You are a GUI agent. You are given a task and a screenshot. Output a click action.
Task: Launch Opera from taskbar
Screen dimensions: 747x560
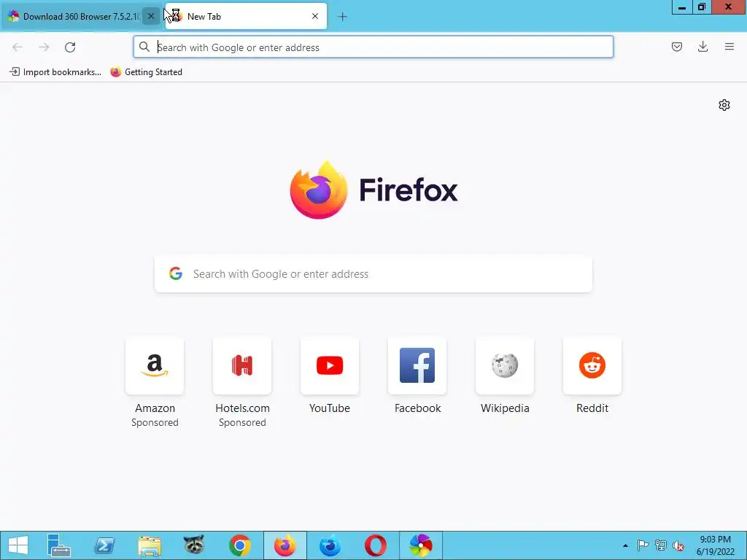(376, 545)
